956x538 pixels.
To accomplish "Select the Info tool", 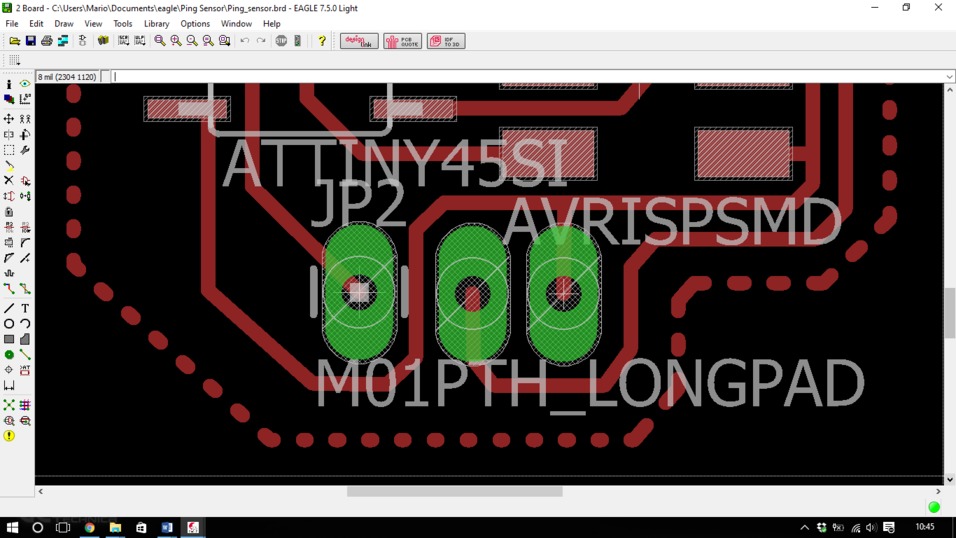I will (9, 84).
